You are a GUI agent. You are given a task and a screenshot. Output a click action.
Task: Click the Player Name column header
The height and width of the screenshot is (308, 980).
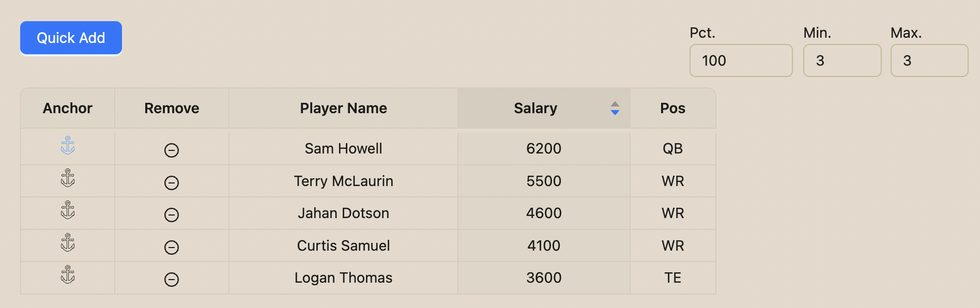click(x=343, y=108)
